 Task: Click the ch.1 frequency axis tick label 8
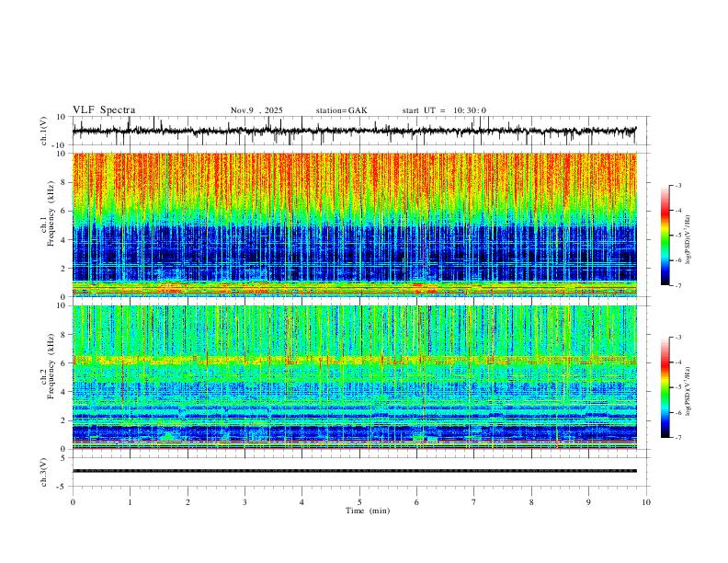64,182
